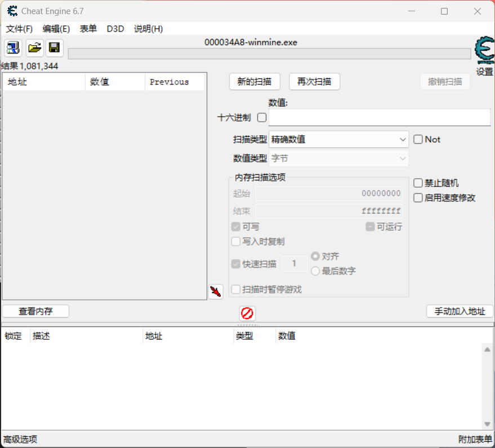The height and width of the screenshot is (448, 495).
Task: Enable 启用速度修改 checkbox
Action: (418, 198)
